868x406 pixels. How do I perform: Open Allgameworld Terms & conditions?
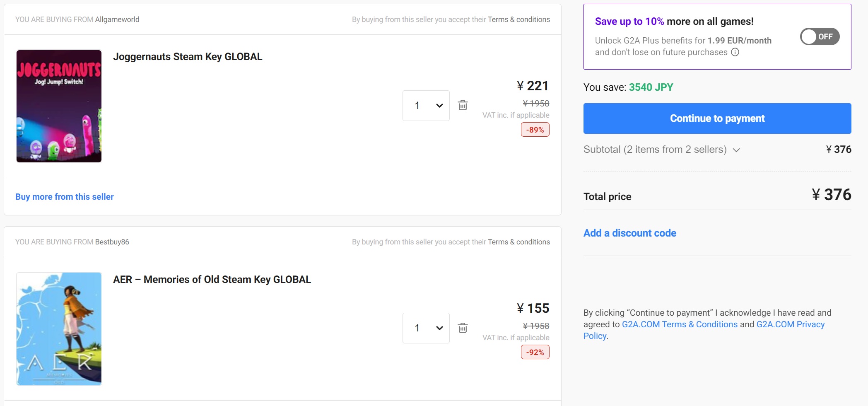pyautogui.click(x=518, y=19)
